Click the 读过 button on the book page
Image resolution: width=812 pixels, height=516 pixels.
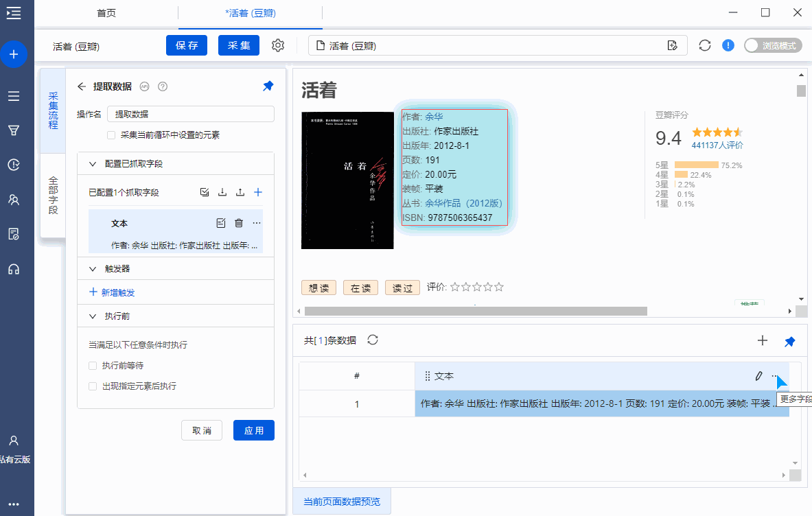(402, 288)
